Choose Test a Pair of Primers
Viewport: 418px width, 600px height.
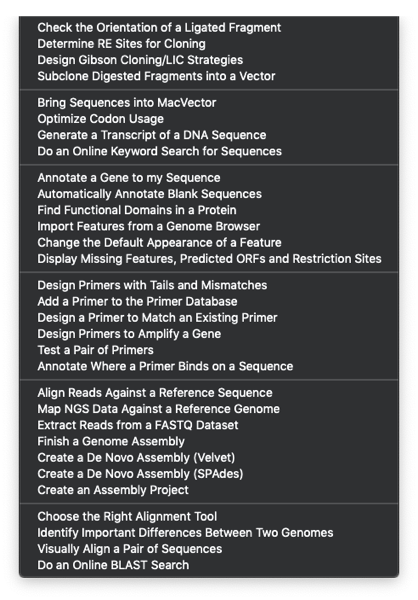(x=209, y=350)
